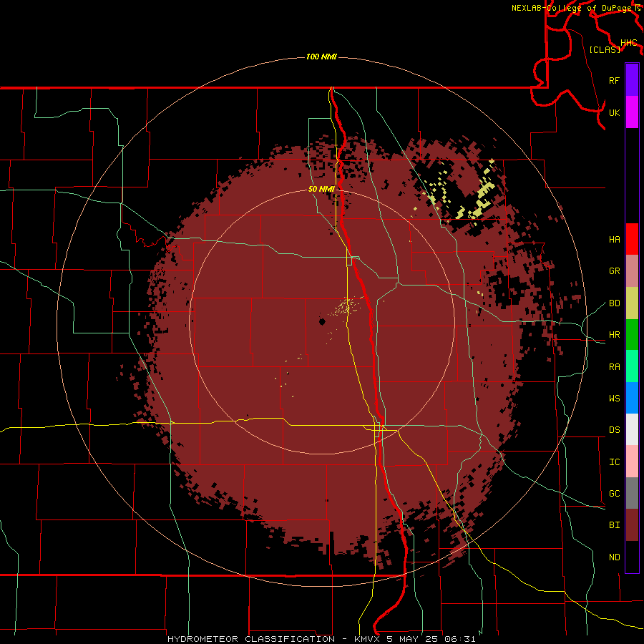Viewport: 644px width, 644px height.
Task: Click the ND black legend swatch
Action: [x=632, y=557]
